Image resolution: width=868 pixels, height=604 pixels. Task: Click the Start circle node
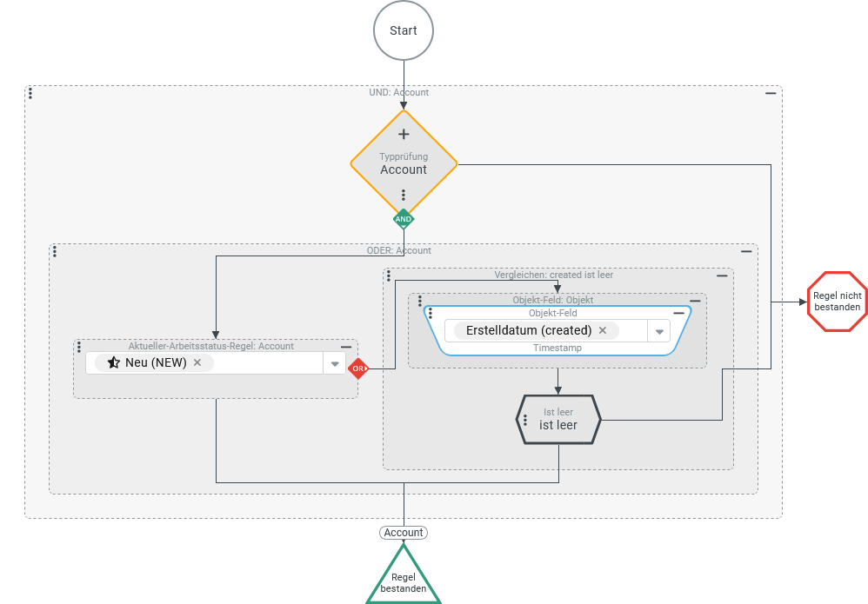[404, 30]
